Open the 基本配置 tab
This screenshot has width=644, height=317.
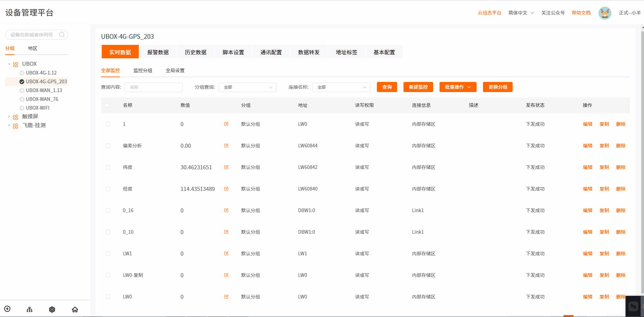click(x=384, y=52)
